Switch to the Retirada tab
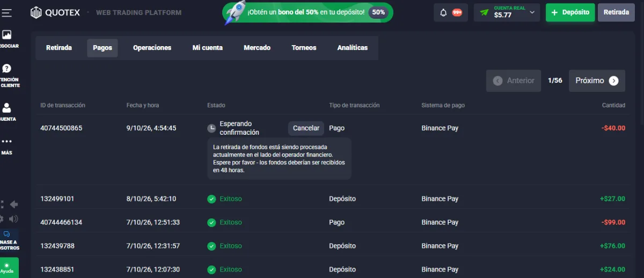 coord(59,48)
